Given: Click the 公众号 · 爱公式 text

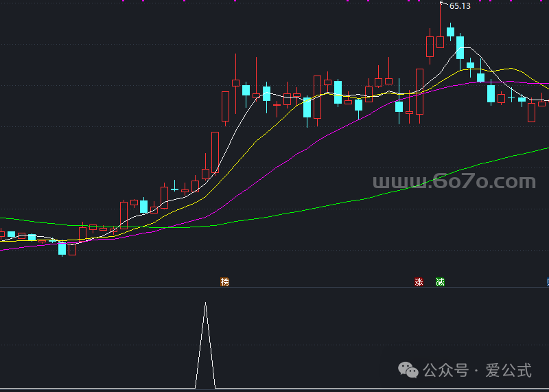Looking at the screenshot, I should click(478, 371).
